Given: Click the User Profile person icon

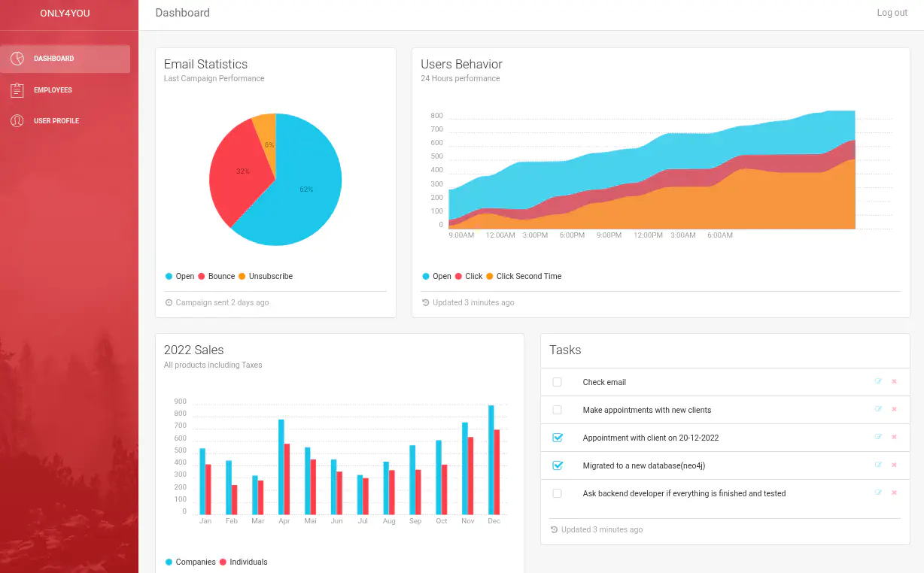Looking at the screenshot, I should tap(17, 121).
